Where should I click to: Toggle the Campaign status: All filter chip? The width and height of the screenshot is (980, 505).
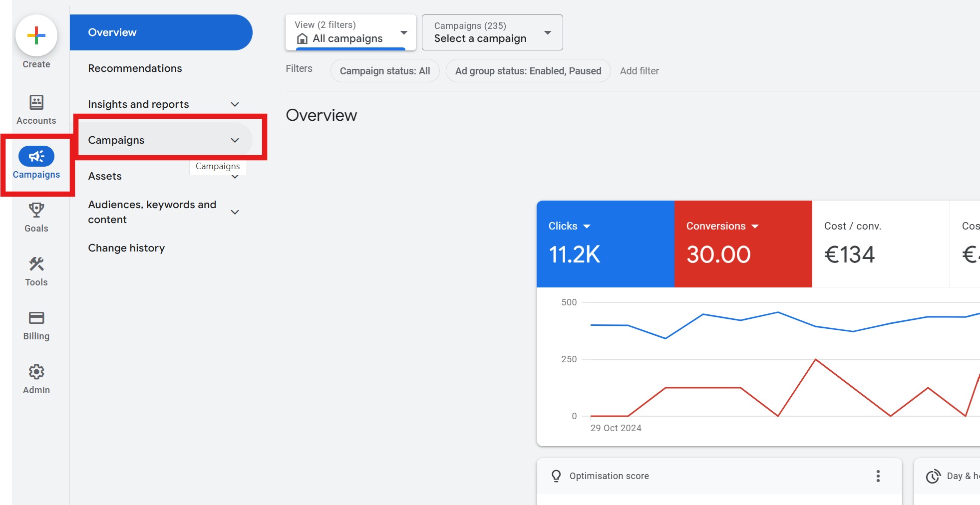tap(384, 70)
